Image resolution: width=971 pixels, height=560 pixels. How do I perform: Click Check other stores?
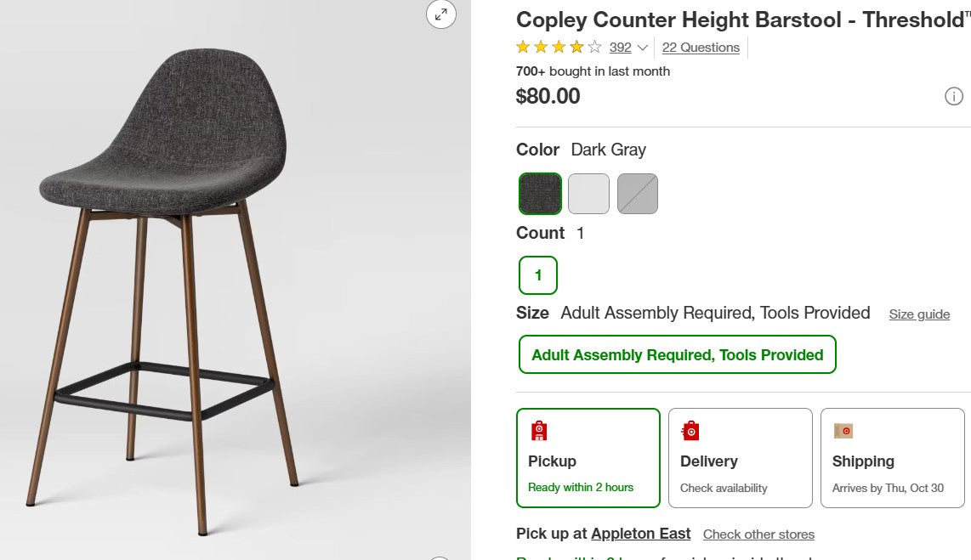tap(758, 534)
